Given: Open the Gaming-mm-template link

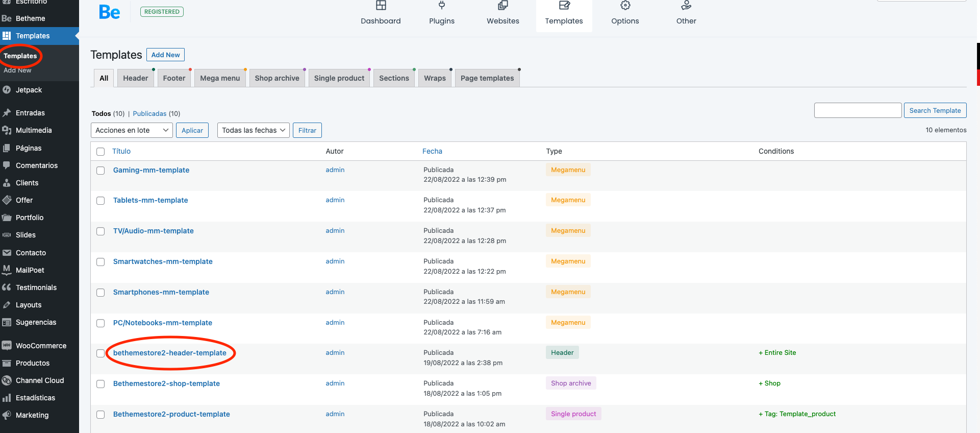Looking at the screenshot, I should (151, 170).
